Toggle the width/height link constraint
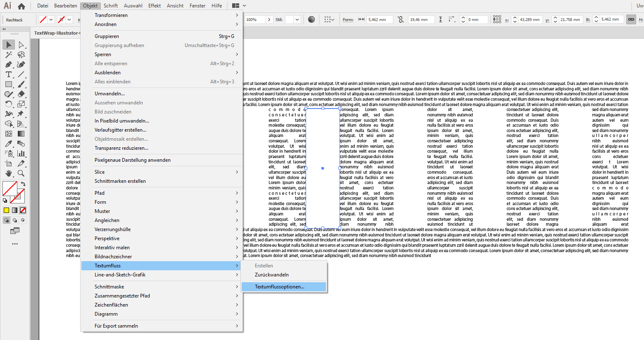 [631, 19]
